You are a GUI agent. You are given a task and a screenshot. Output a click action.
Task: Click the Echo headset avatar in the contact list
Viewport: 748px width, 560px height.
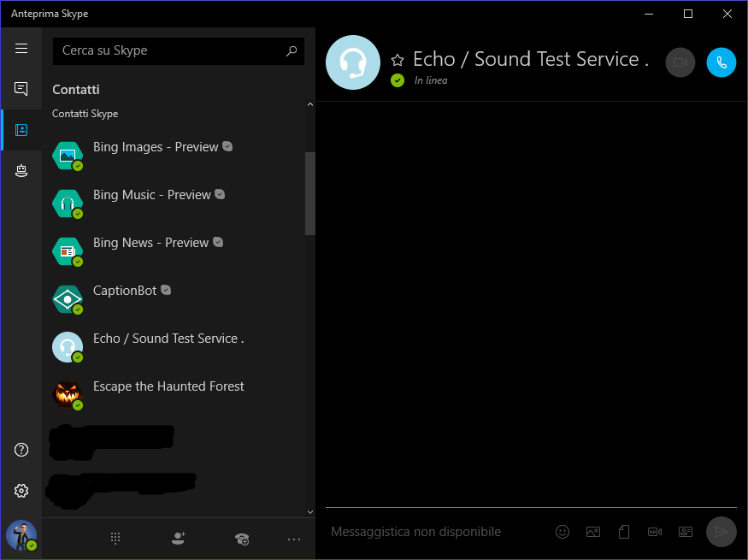68,347
